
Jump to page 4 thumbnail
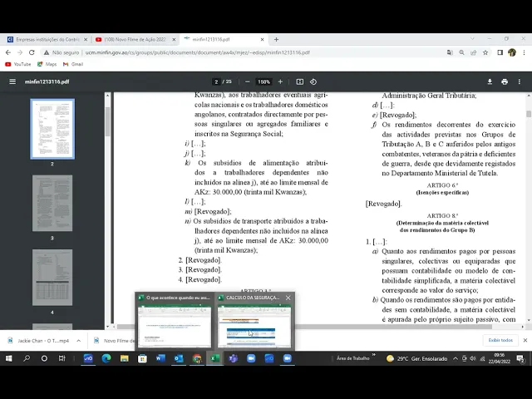(x=52, y=278)
